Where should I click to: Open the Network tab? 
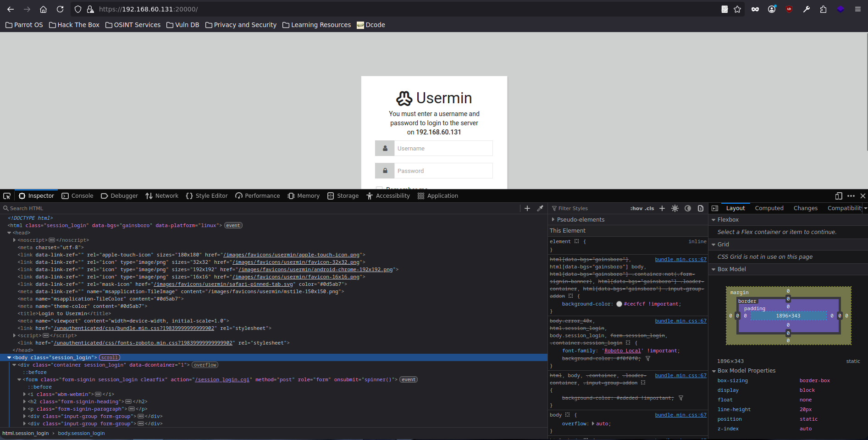tap(162, 196)
